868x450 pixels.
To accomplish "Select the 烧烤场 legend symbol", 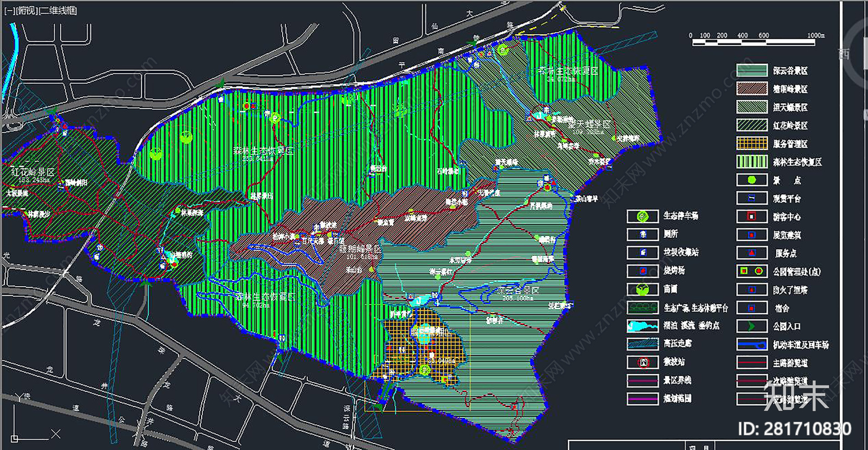I will coord(642,270).
